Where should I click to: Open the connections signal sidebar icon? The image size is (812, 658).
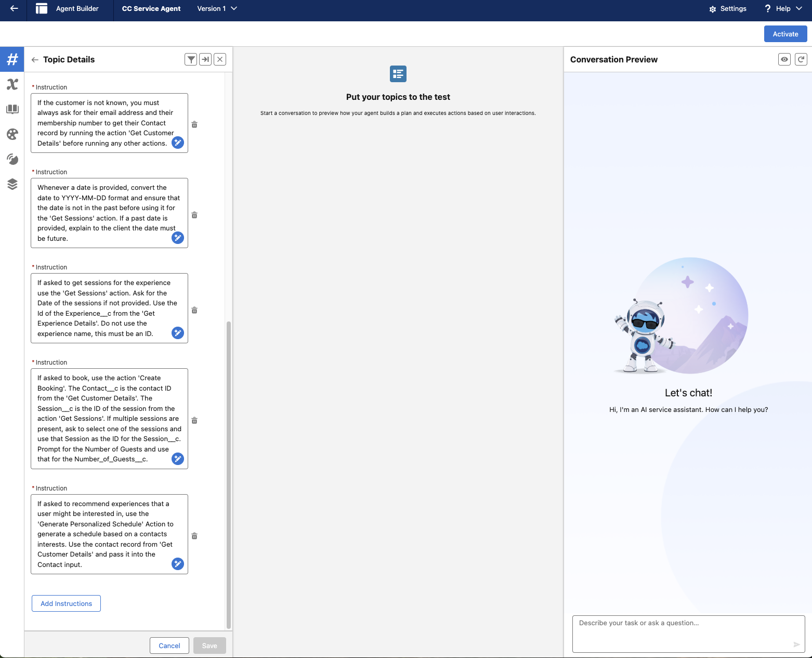(12, 159)
